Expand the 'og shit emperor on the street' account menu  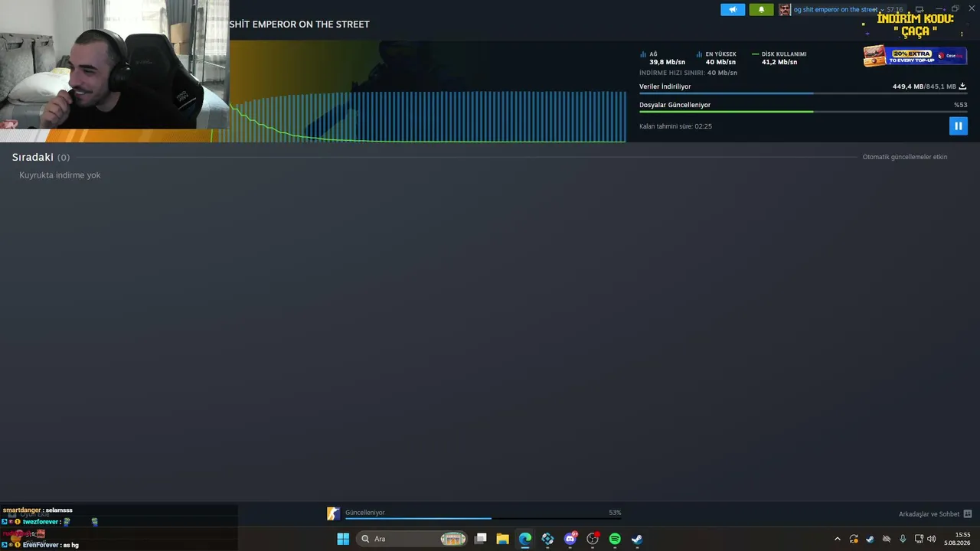pos(838,9)
